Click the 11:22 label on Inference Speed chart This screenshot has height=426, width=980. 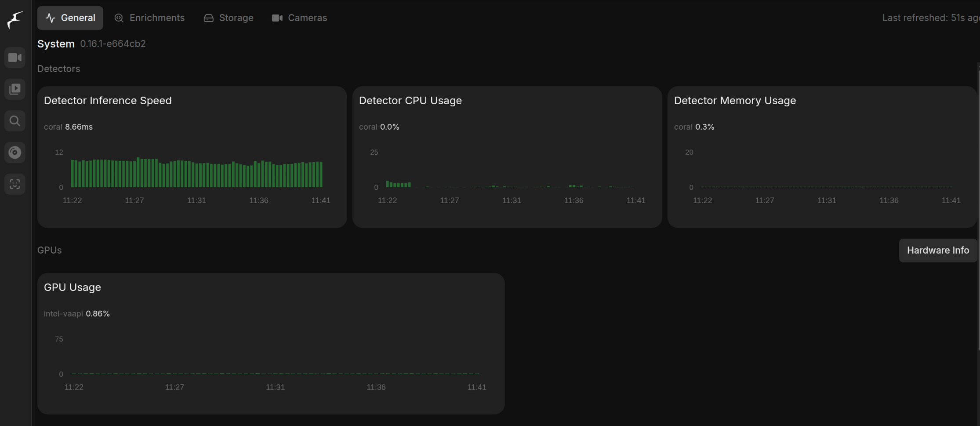pyautogui.click(x=72, y=200)
